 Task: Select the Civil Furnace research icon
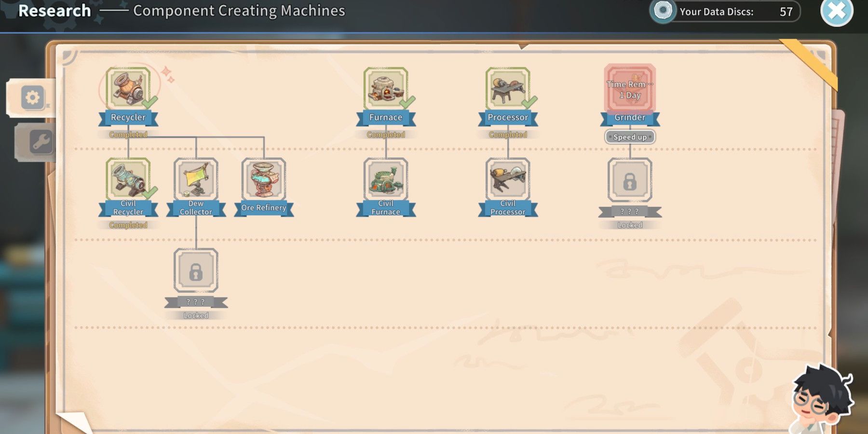click(386, 179)
